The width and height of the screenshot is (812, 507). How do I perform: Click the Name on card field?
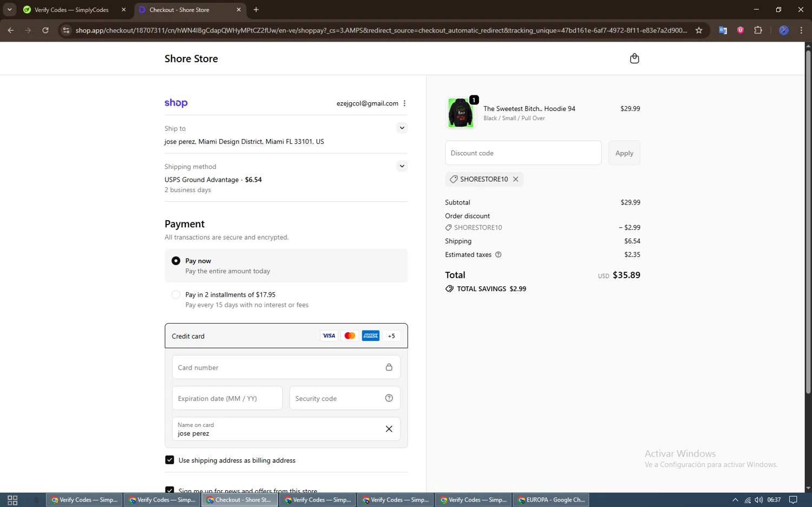click(x=286, y=429)
